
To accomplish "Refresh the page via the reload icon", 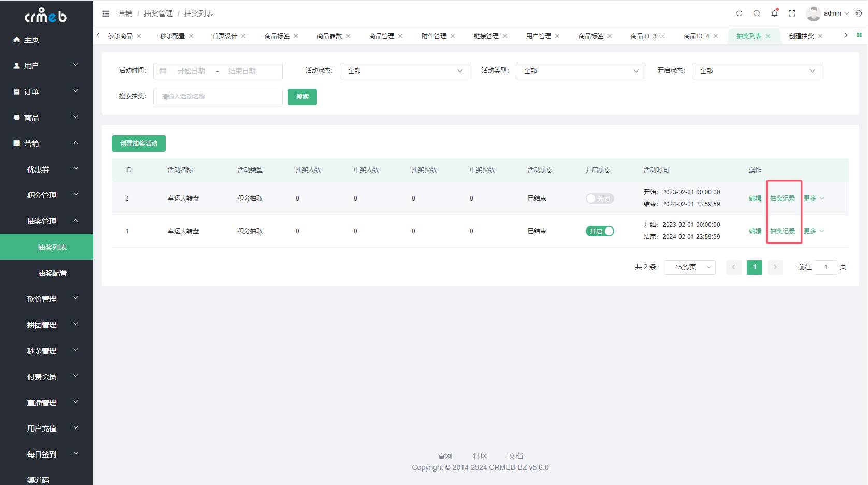I will (x=739, y=13).
